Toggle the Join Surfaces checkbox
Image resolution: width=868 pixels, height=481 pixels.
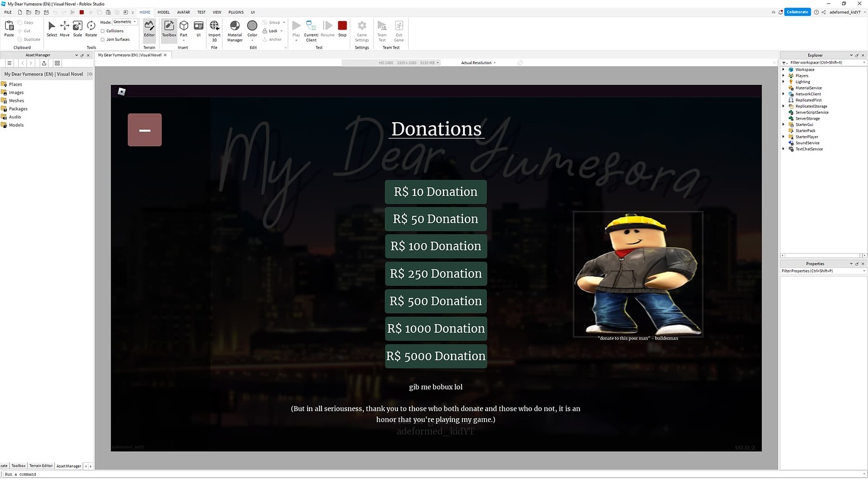coord(104,39)
